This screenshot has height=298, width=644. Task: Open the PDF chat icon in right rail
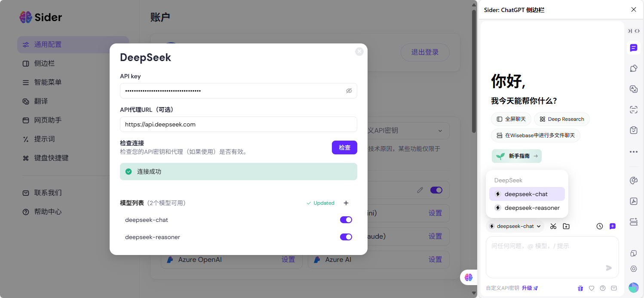633,201
